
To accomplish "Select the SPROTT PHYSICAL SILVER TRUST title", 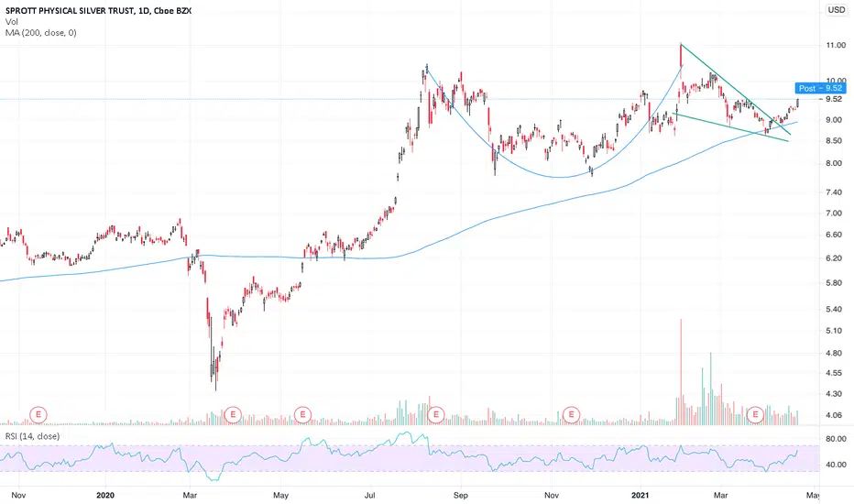I will pyautogui.click(x=69, y=10).
